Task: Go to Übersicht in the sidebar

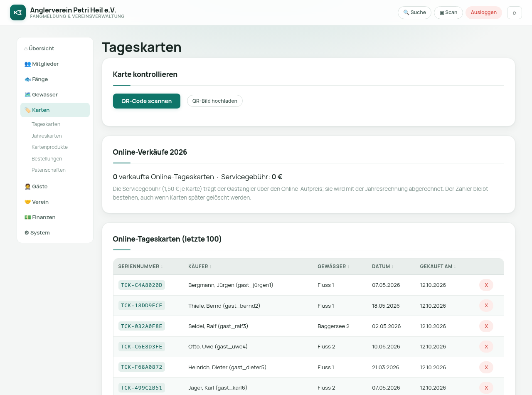Action: 55,48
